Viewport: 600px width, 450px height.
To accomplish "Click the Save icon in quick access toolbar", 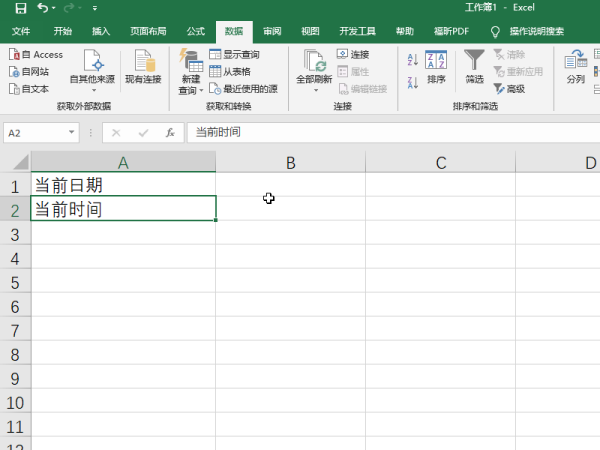I will coord(21,8).
